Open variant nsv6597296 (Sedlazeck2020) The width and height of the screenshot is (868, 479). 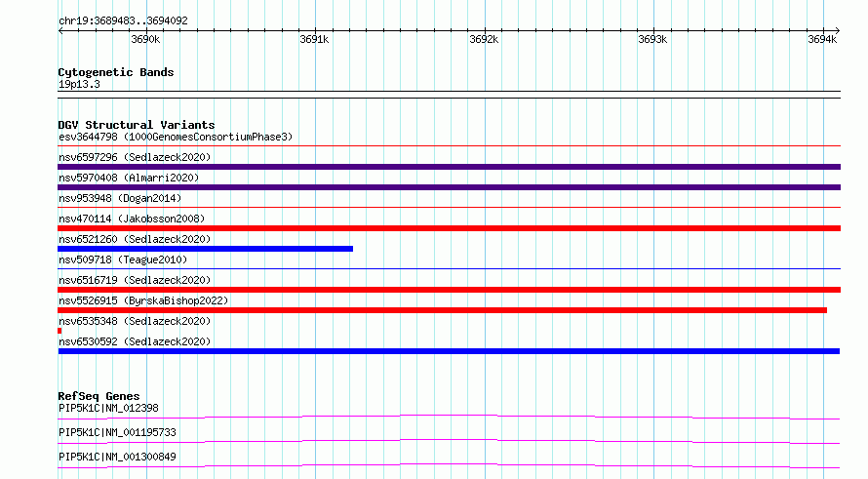click(x=135, y=157)
